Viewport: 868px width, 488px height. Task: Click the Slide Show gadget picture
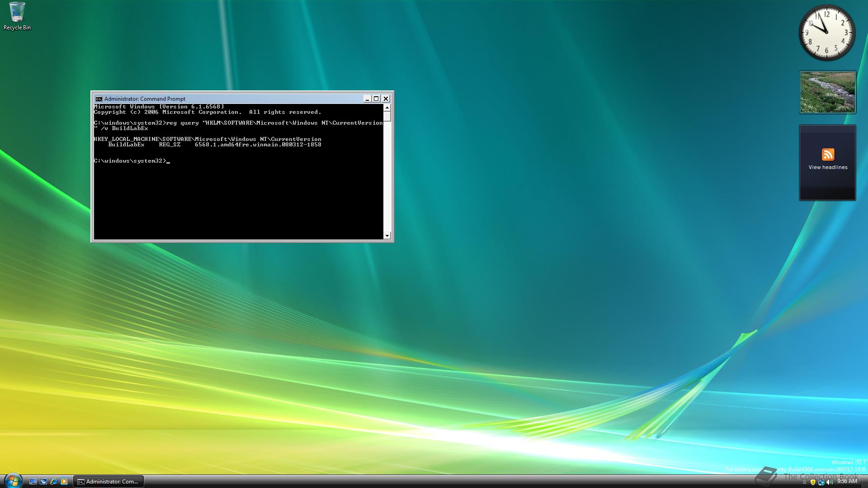coord(827,92)
